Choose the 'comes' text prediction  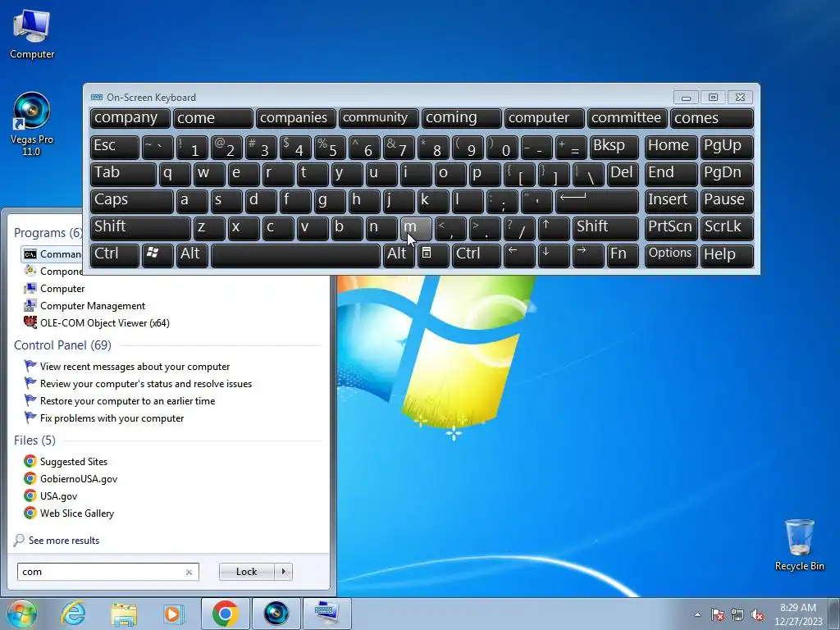[x=712, y=118]
